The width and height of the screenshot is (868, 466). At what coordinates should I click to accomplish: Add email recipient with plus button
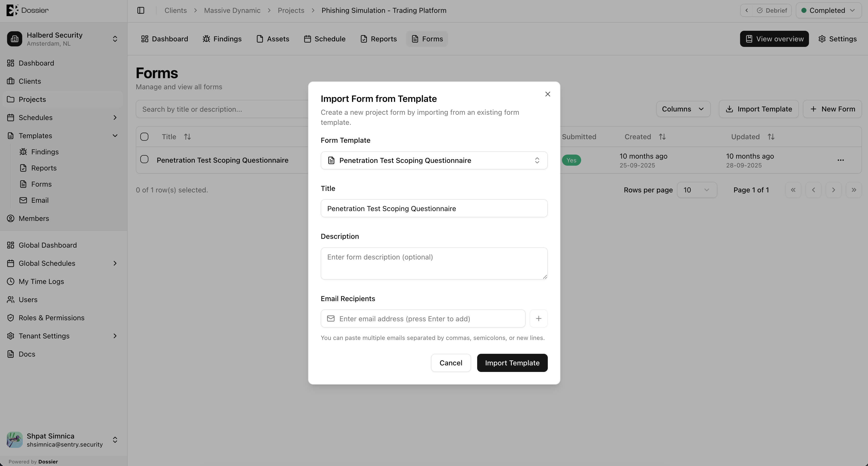pos(538,318)
